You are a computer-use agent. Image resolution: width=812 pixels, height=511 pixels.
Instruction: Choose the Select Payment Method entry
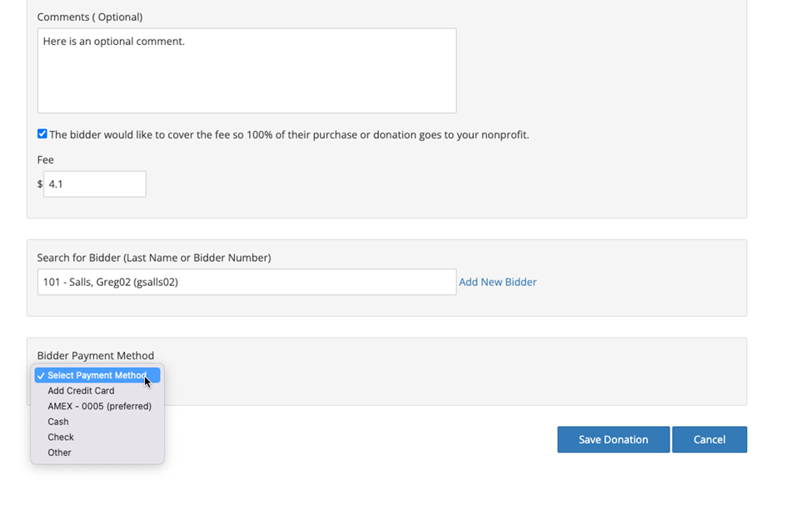pos(97,375)
